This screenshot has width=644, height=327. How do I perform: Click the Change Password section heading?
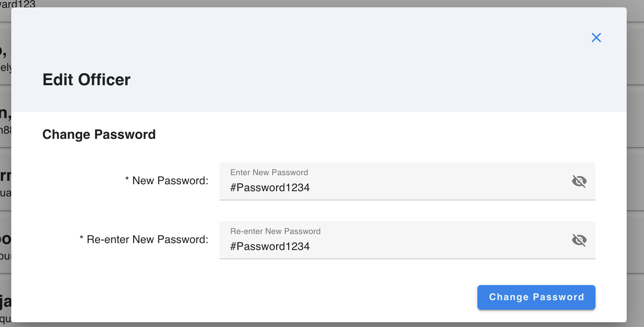pos(99,134)
